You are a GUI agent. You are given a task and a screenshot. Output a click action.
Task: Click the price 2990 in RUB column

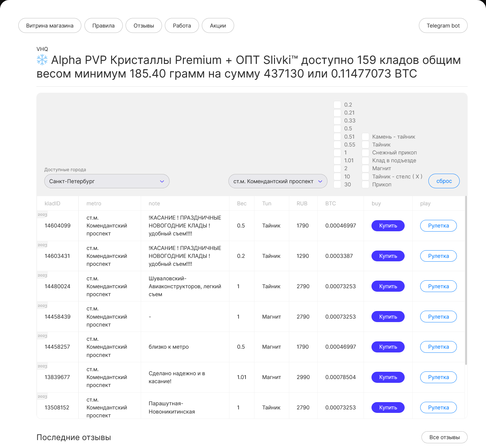pos(303,377)
